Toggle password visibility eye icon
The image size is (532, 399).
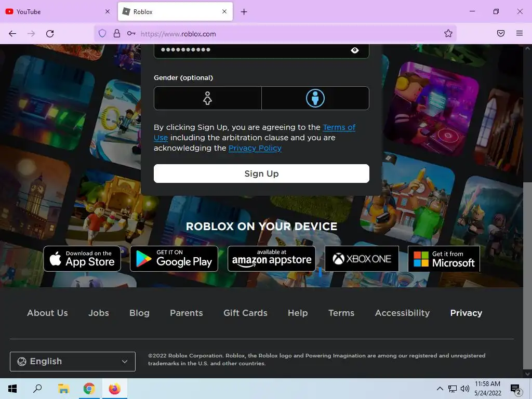point(354,50)
